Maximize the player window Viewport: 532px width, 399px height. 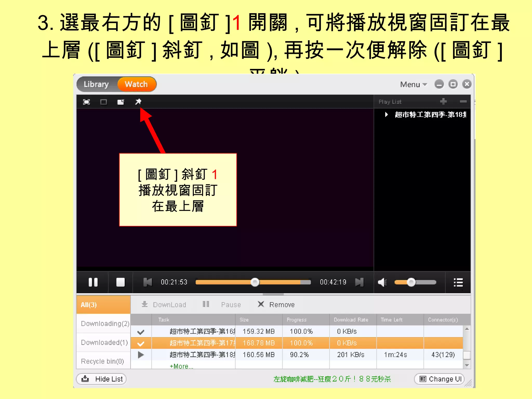tap(453, 84)
